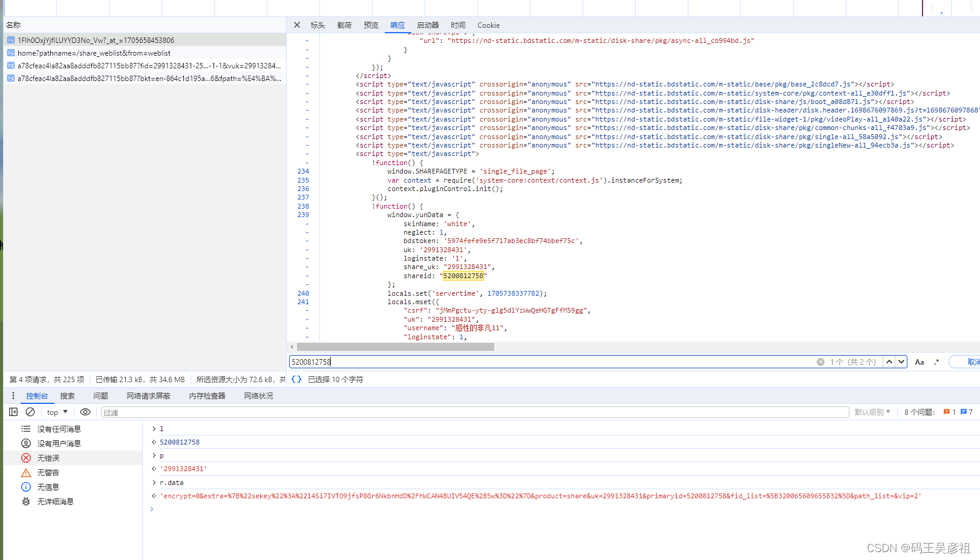Jump to previous search match
The height and width of the screenshot is (560, 980).
[889, 362]
